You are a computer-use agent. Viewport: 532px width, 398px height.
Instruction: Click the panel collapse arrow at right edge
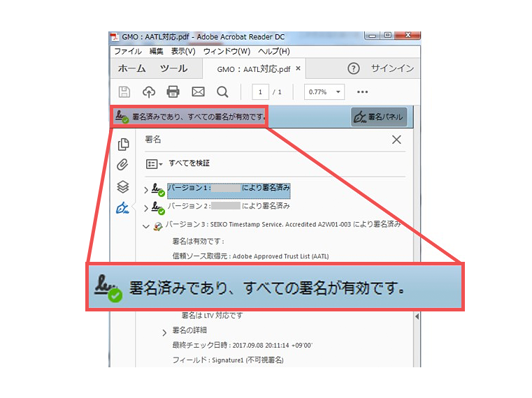(417, 316)
